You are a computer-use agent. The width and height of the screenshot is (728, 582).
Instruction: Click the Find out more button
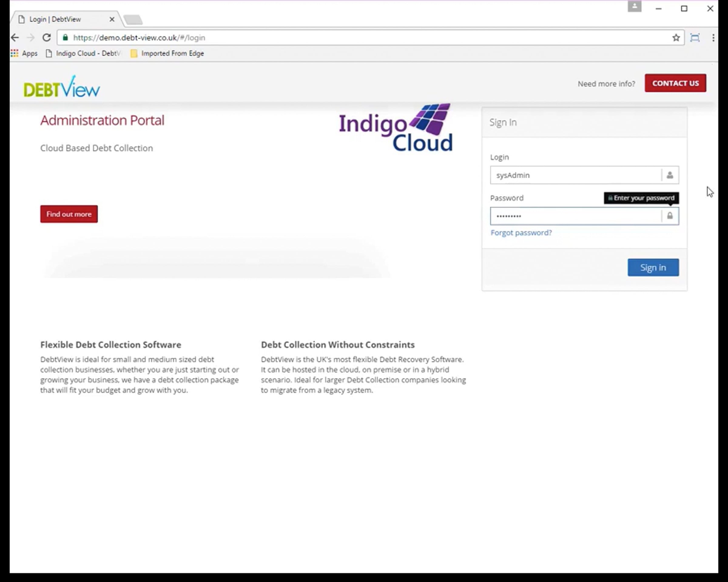pyautogui.click(x=69, y=214)
